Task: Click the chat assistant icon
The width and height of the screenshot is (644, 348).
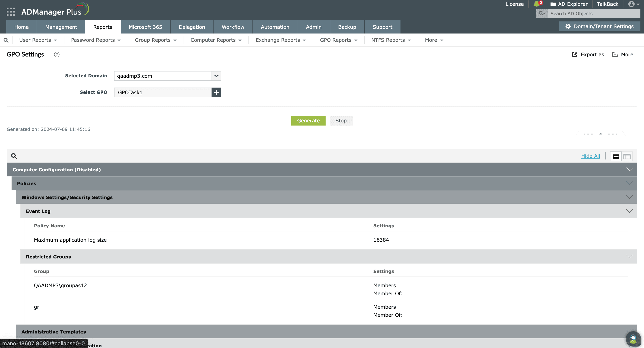Action: (x=633, y=339)
